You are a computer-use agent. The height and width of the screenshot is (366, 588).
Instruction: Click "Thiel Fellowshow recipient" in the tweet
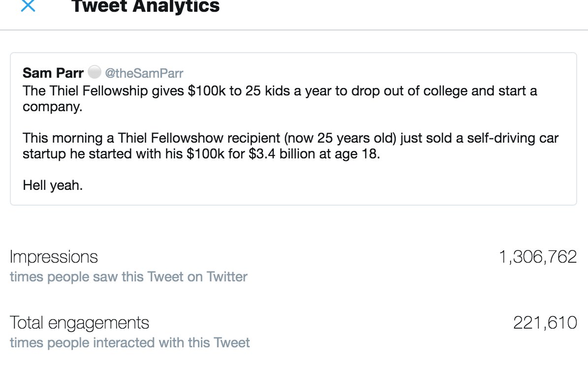coord(189,138)
